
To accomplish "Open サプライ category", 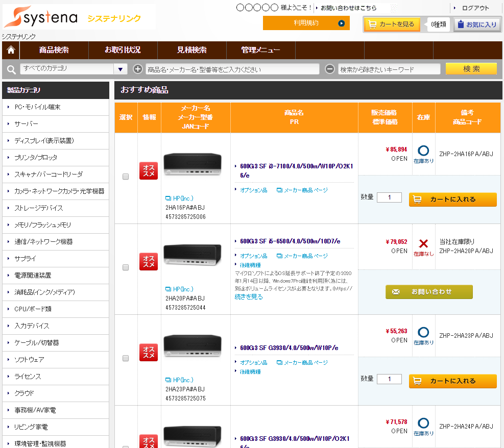I will tap(56, 259).
